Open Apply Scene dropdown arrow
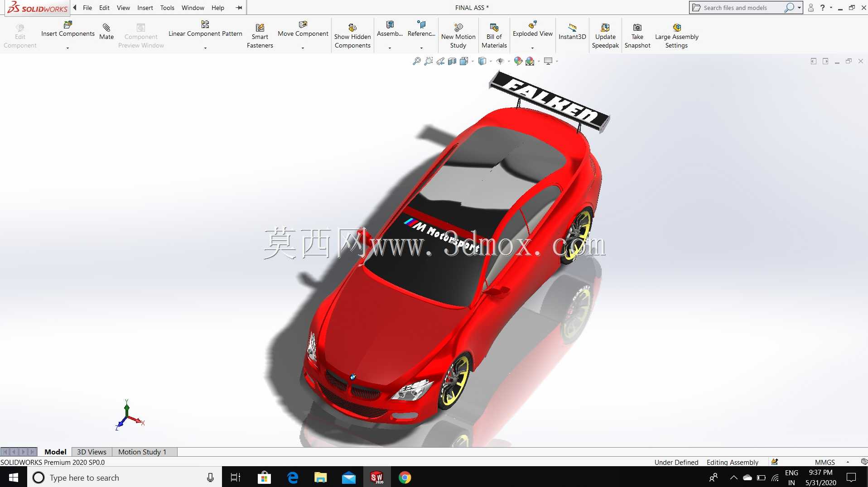This screenshot has width=868, height=487. [539, 61]
